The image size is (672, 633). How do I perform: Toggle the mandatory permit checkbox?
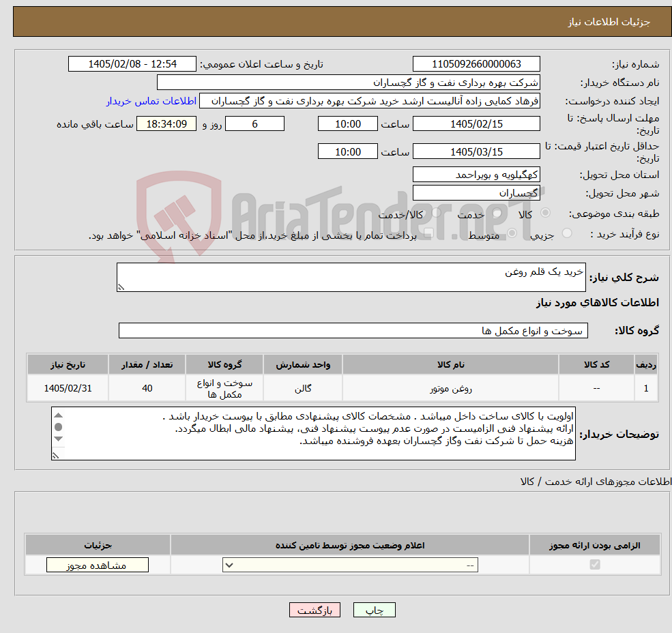(595, 564)
